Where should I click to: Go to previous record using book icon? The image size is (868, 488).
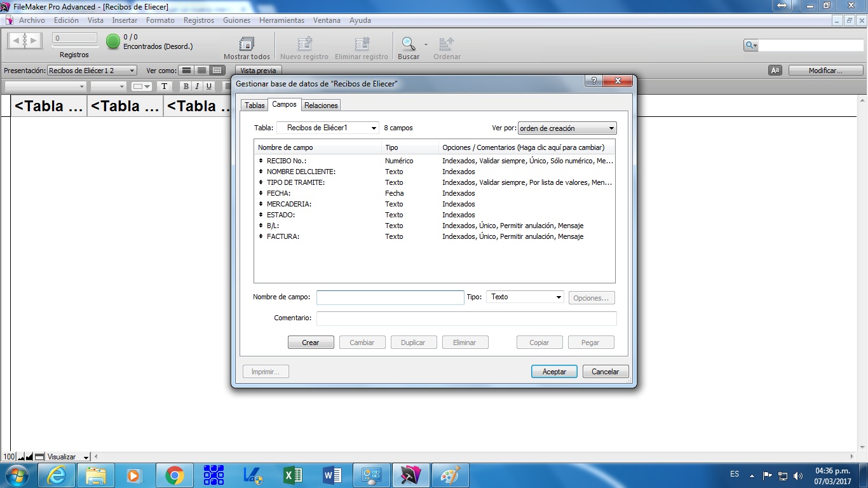[16, 41]
